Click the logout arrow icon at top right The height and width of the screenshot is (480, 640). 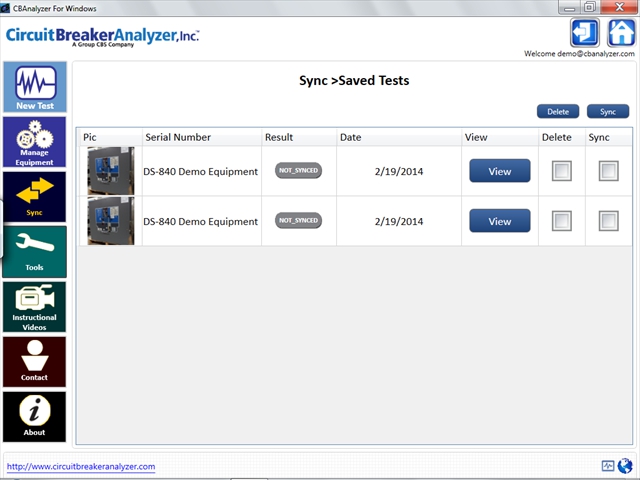584,33
